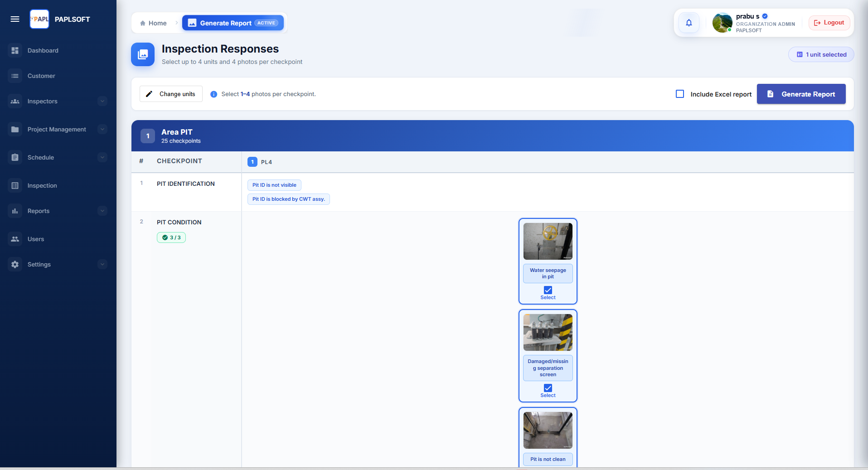
Task: Expand the Schedule submenu chevron
Action: point(102,157)
